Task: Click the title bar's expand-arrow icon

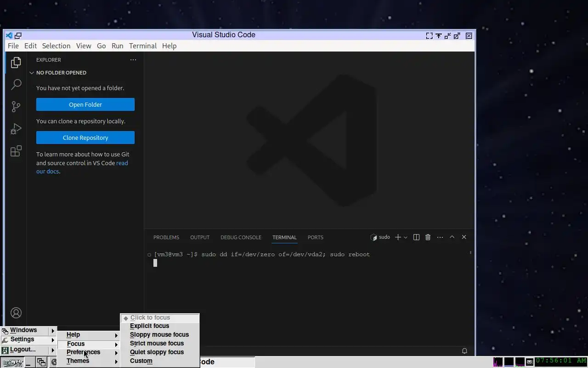Action: click(457, 35)
